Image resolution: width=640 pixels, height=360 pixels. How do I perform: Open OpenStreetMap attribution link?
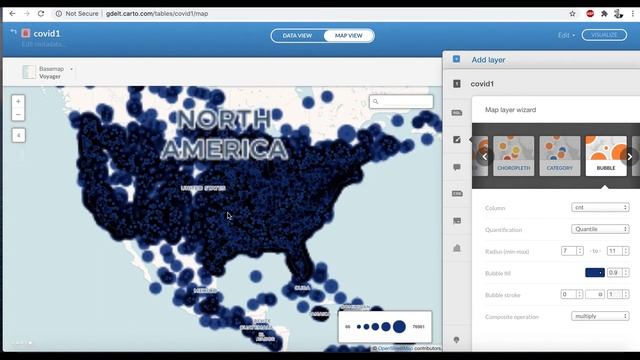click(396, 348)
